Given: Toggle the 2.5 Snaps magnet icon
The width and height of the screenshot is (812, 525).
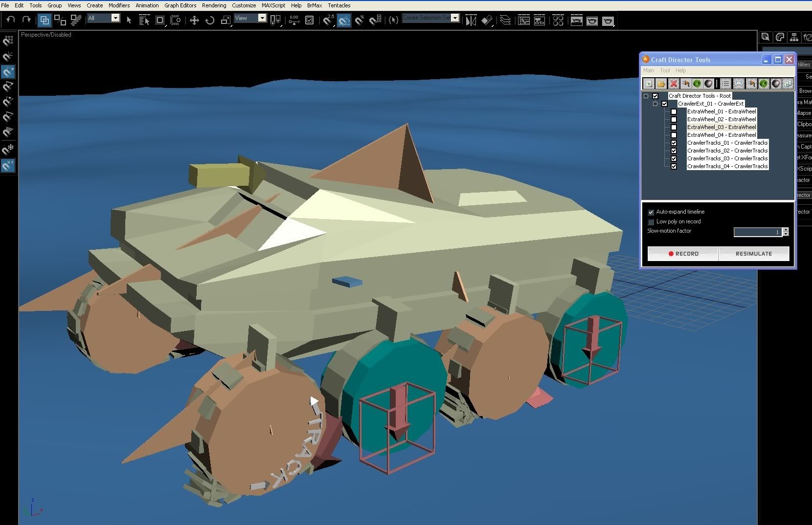Looking at the screenshot, I should pos(329,20).
